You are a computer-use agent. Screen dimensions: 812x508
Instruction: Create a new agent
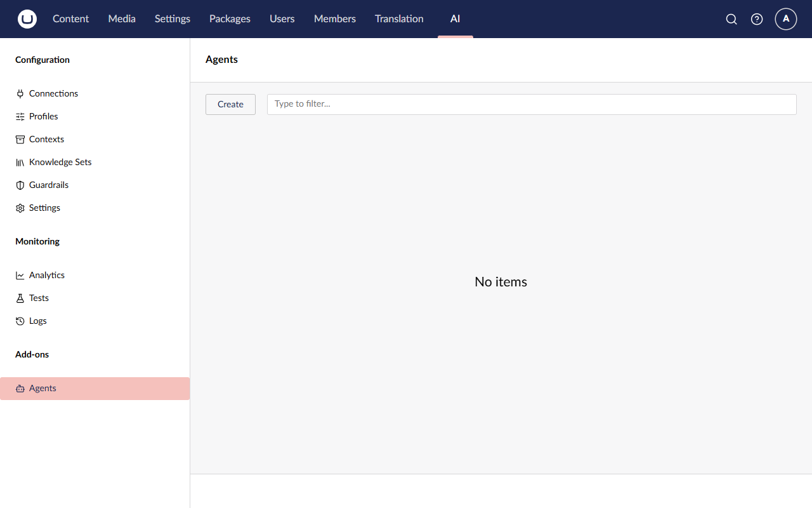click(x=230, y=104)
